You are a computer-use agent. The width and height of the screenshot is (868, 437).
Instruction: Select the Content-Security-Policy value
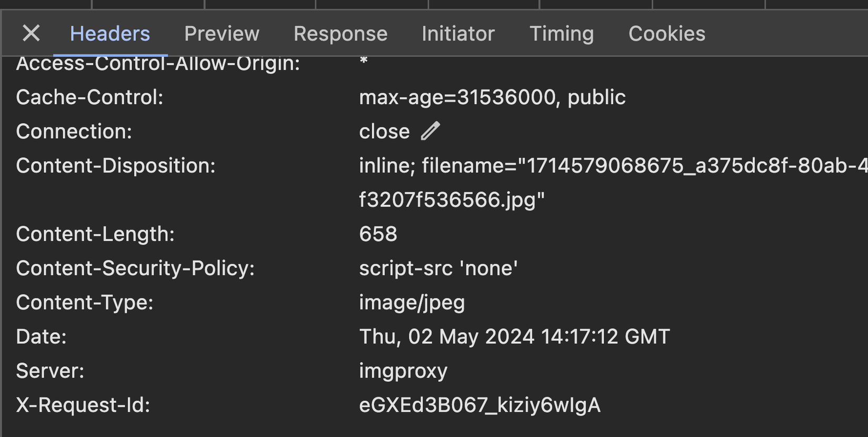tap(439, 267)
